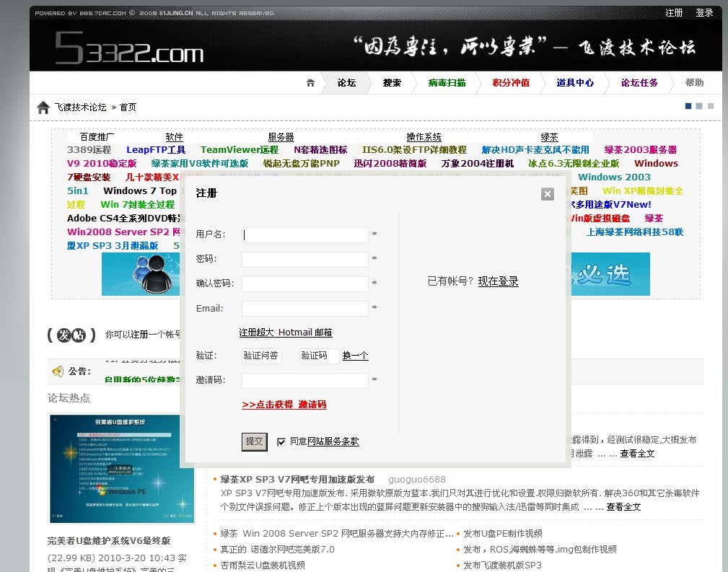
Task: Close the 注册 dialog with X icon
Action: tap(547, 194)
